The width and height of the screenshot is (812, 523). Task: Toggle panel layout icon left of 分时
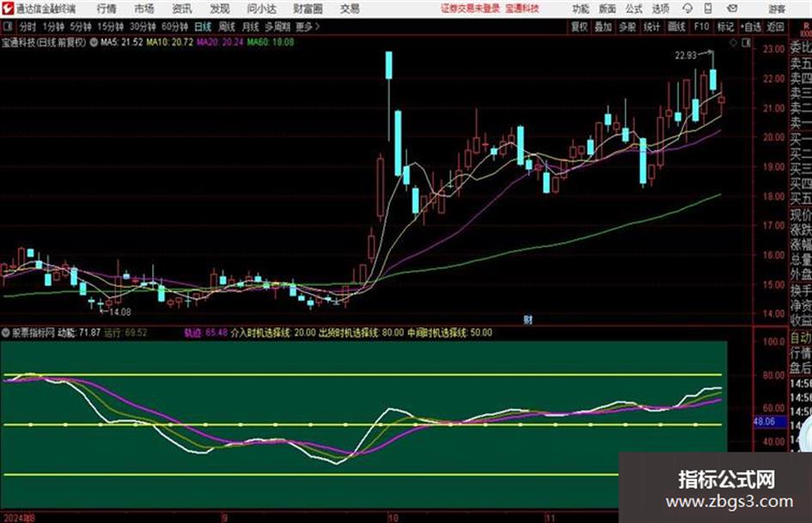tap(8, 27)
